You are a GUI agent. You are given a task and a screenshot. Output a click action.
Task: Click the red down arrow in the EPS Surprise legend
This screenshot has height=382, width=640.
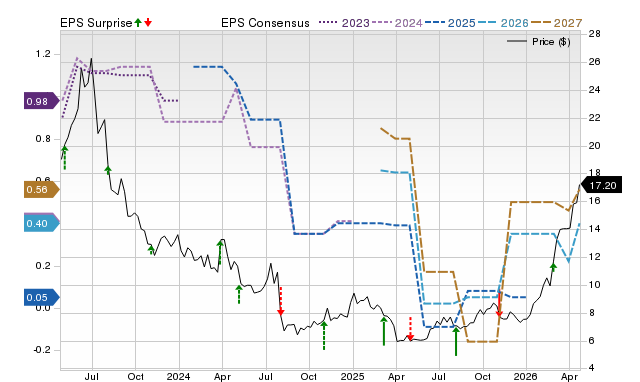click(148, 23)
